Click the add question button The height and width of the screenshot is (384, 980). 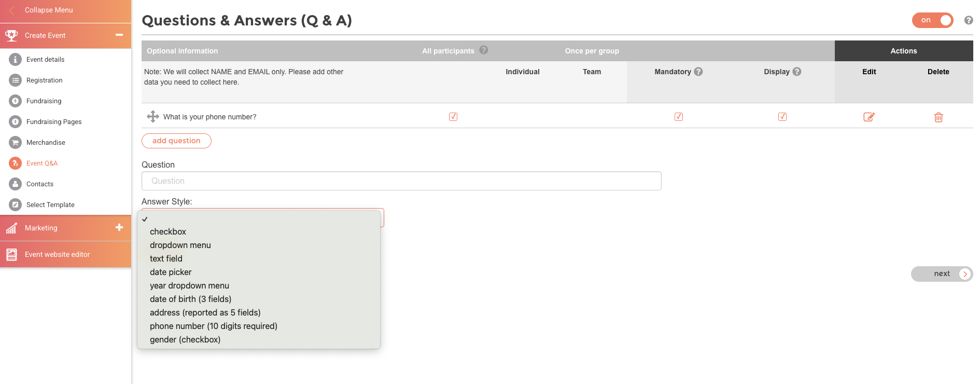[x=176, y=141]
